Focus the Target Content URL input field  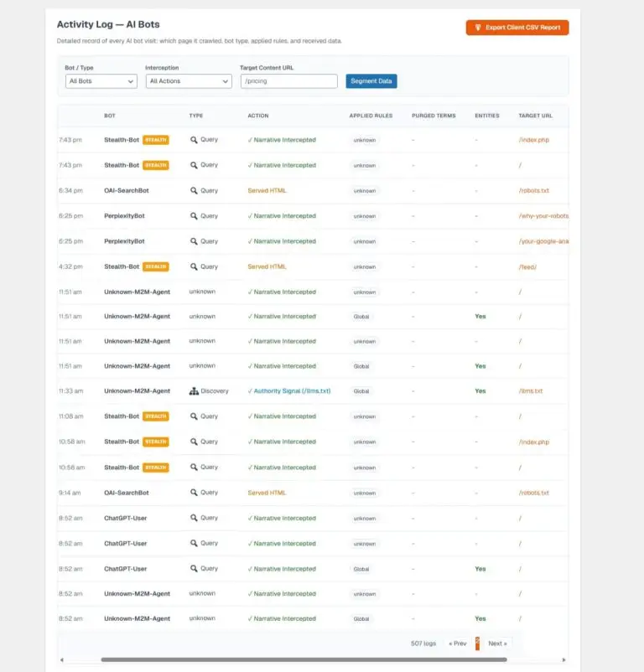click(x=289, y=81)
